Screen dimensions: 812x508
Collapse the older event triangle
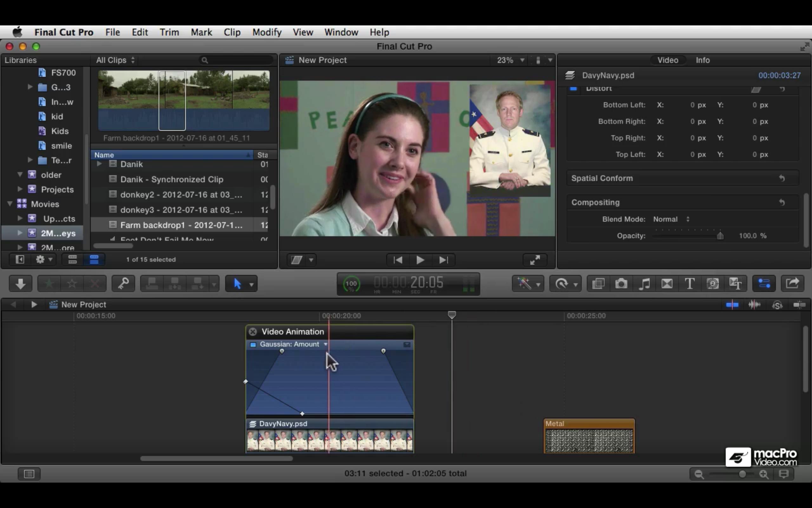(x=20, y=175)
